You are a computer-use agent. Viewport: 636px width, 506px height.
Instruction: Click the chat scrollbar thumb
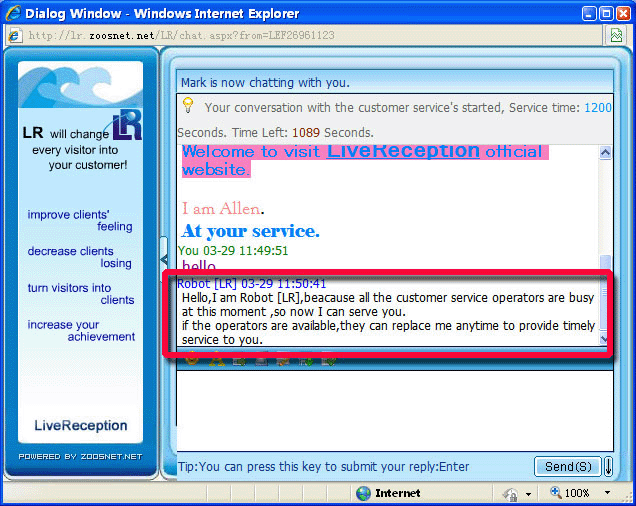tap(605, 292)
